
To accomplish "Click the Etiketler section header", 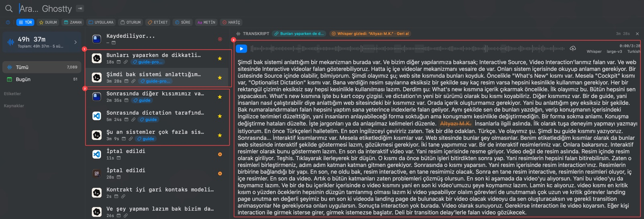I will coord(12,94).
